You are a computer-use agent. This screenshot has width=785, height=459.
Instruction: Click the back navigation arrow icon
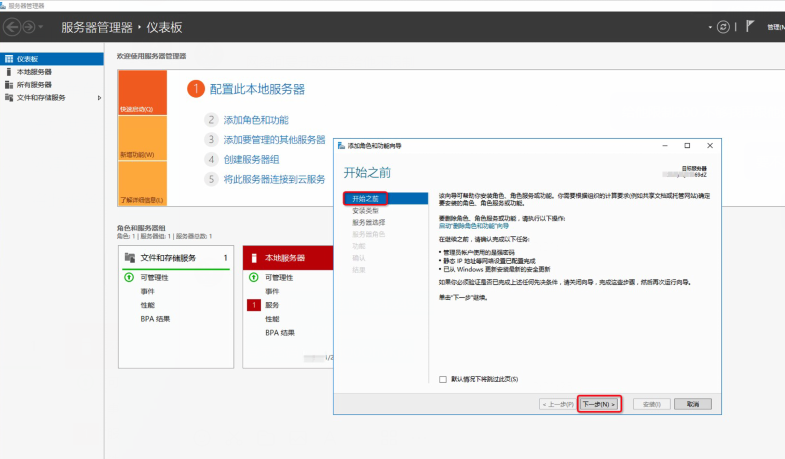coord(12,26)
